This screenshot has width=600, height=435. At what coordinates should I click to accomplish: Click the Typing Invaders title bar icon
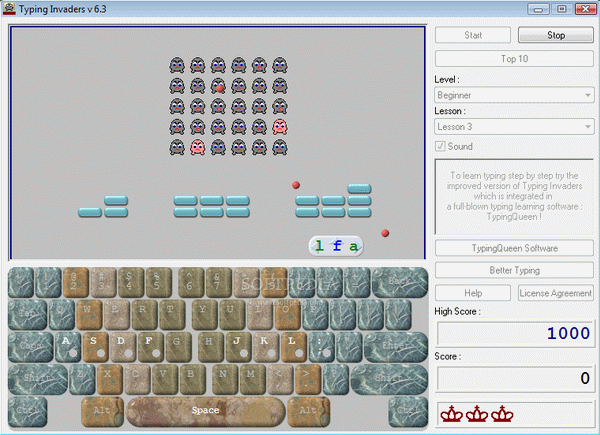[9, 8]
